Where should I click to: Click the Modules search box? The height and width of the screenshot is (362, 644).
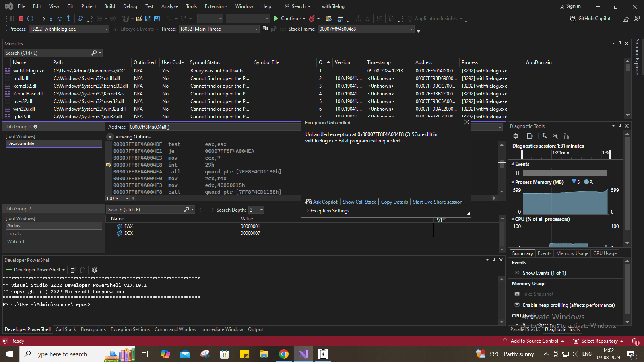(x=53, y=53)
